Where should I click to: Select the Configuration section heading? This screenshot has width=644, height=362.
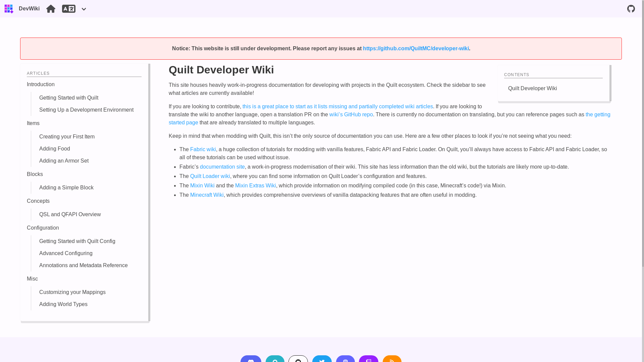pyautogui.click(x=43, y=228)
